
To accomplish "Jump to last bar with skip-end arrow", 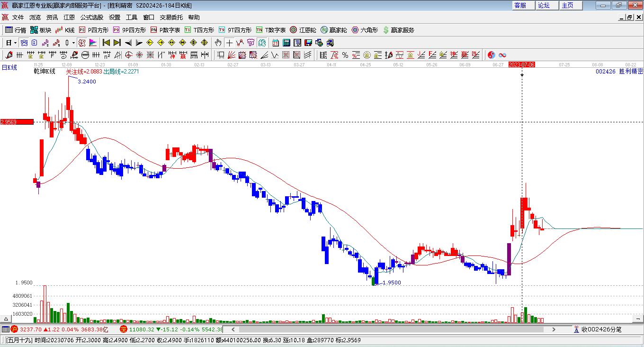I will (x=117, y=43).
